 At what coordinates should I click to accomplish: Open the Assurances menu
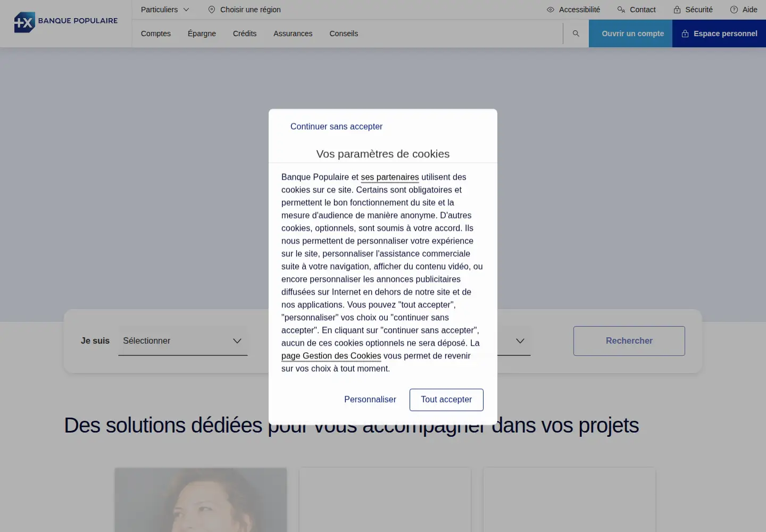[x=293, y=34]
